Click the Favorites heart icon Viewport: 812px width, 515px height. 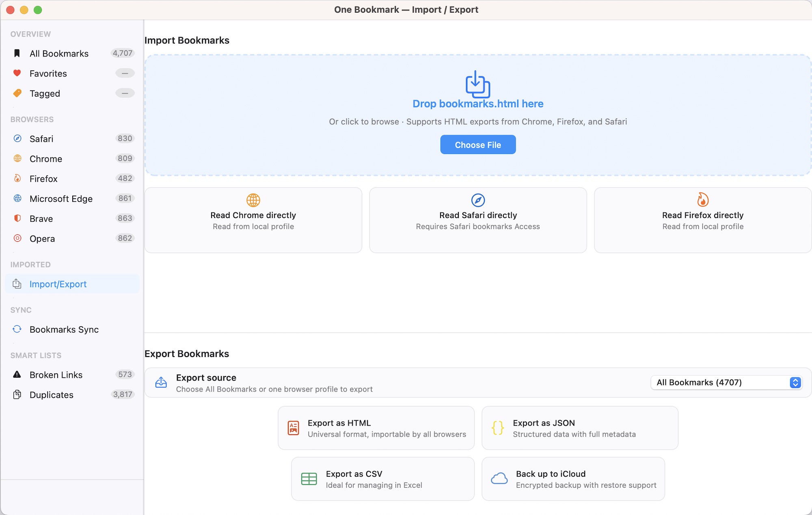pos(17,73)
